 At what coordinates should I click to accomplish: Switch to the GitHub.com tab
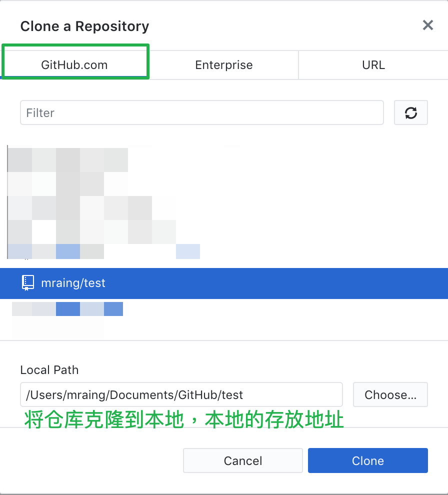coord(74,65)
